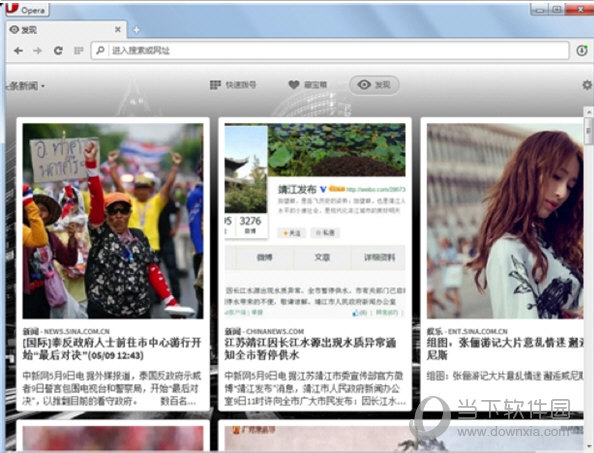Image resolution: width=594 pixels, height=453 pixels.
Task: Click the address and search field
Action: pos(330,50)
